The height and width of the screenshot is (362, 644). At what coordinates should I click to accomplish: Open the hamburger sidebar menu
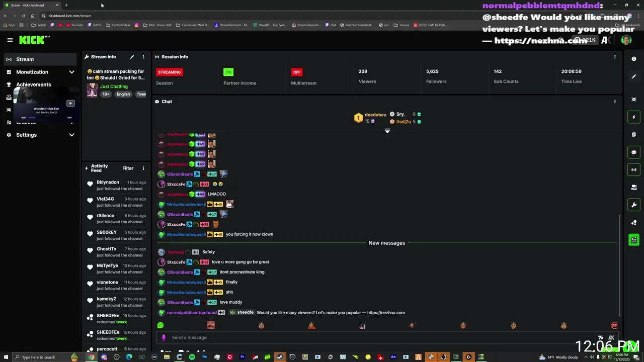(x=10, y=40)
